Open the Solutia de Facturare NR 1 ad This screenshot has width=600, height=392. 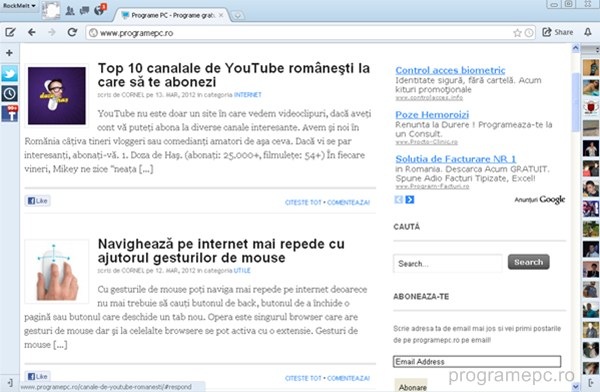pyautogui.click(x=456, y=159)
